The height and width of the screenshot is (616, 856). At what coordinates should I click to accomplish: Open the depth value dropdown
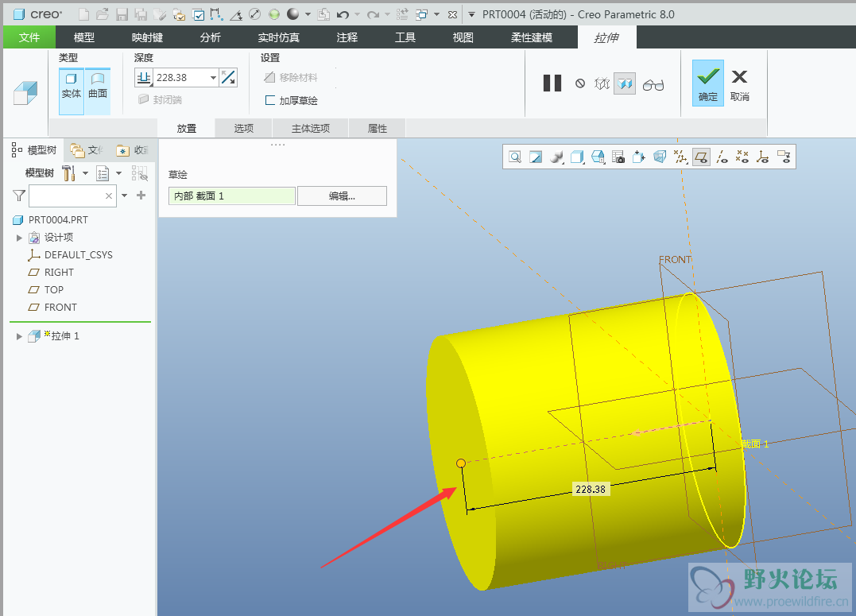click(x=213, y=78)
